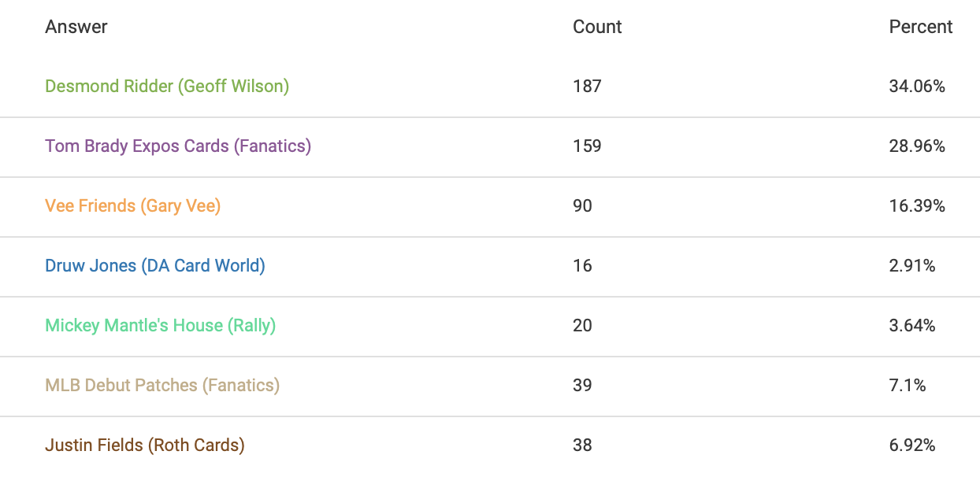
Task: Click the count value 90
Action: [x=582, y=206]
